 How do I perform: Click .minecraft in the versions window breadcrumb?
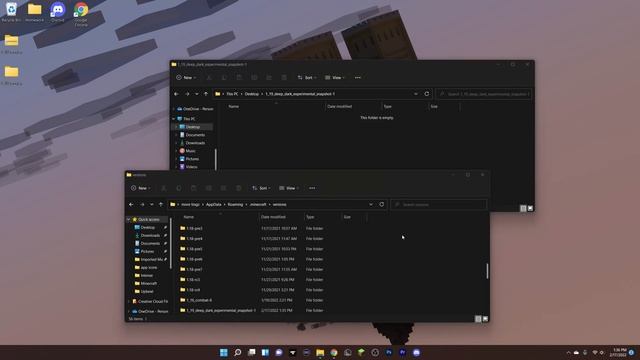(x=258, y=204)
